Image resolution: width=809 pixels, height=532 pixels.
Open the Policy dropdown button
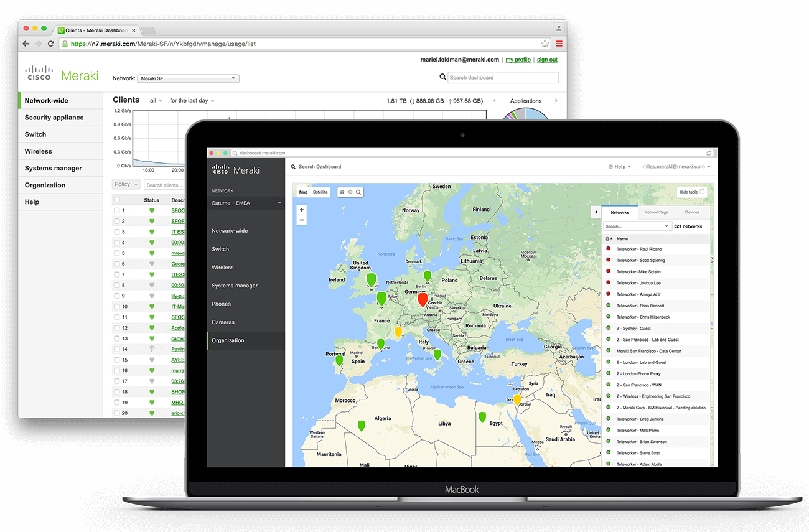point(126,184)
